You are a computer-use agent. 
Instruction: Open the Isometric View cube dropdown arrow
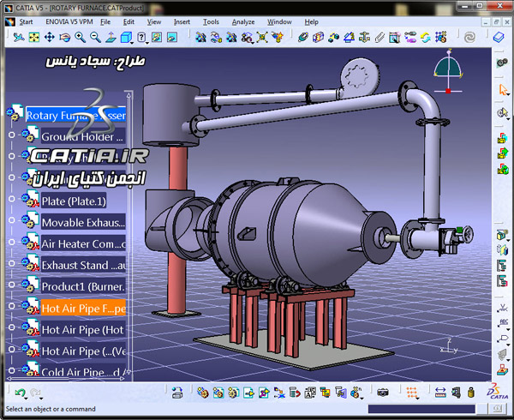tap(132, 43)
